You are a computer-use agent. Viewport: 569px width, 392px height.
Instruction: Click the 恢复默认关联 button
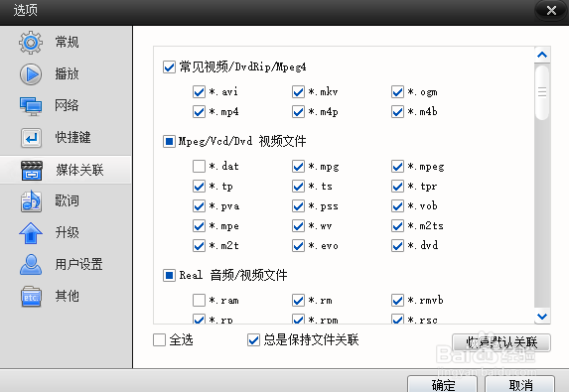(501, 342)
